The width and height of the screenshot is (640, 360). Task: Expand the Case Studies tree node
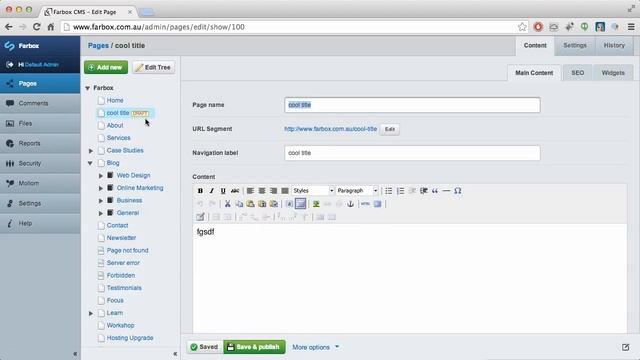(91, 151)
